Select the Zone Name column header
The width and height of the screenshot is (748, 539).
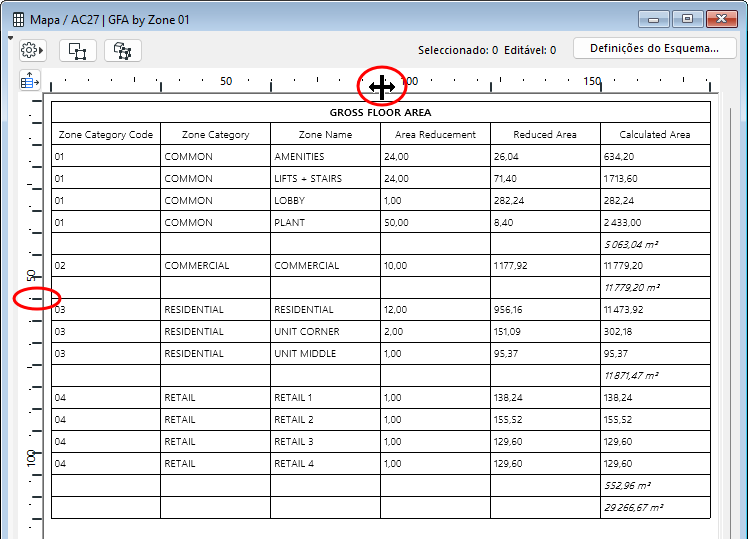pyautogui.click(x=325, y=135)
